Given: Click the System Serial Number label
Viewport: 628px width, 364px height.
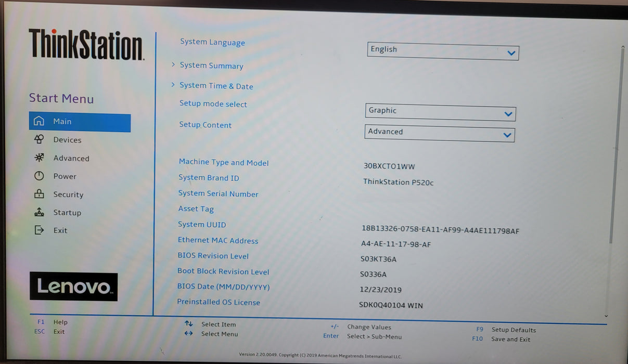Looking at the screenshot, I should click(219, 193).
